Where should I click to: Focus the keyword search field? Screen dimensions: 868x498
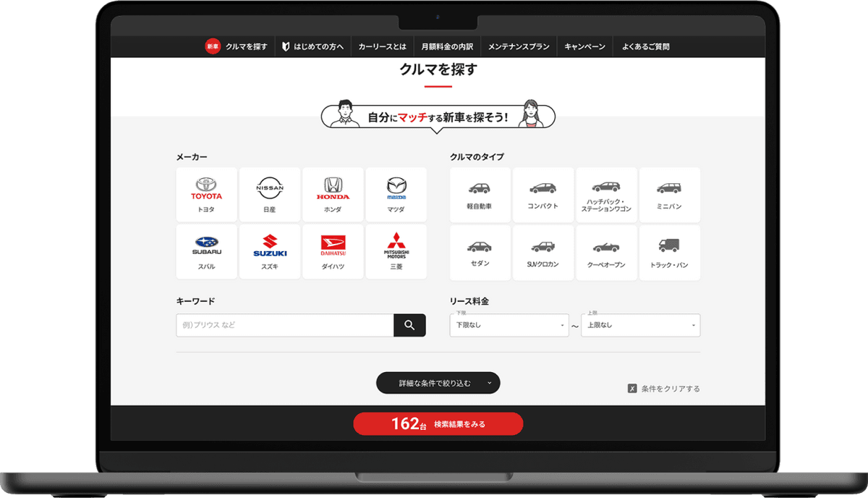click(285, 325)
